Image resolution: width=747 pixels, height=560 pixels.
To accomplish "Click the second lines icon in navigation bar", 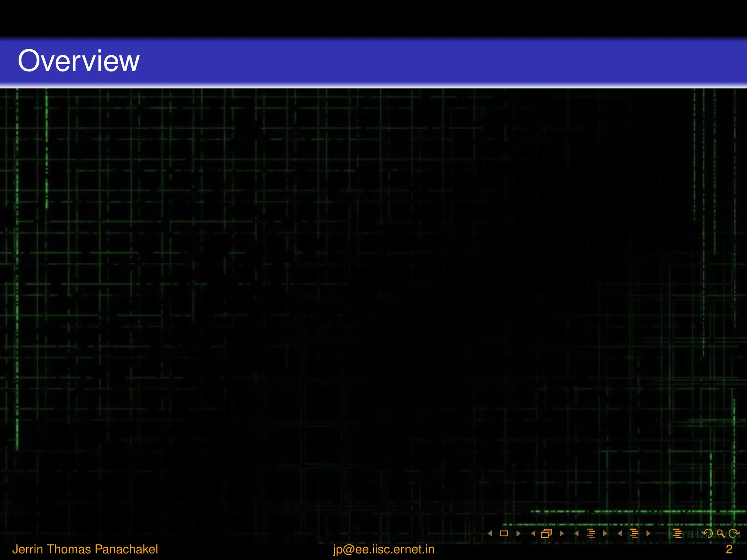I will tap(634, 533).
